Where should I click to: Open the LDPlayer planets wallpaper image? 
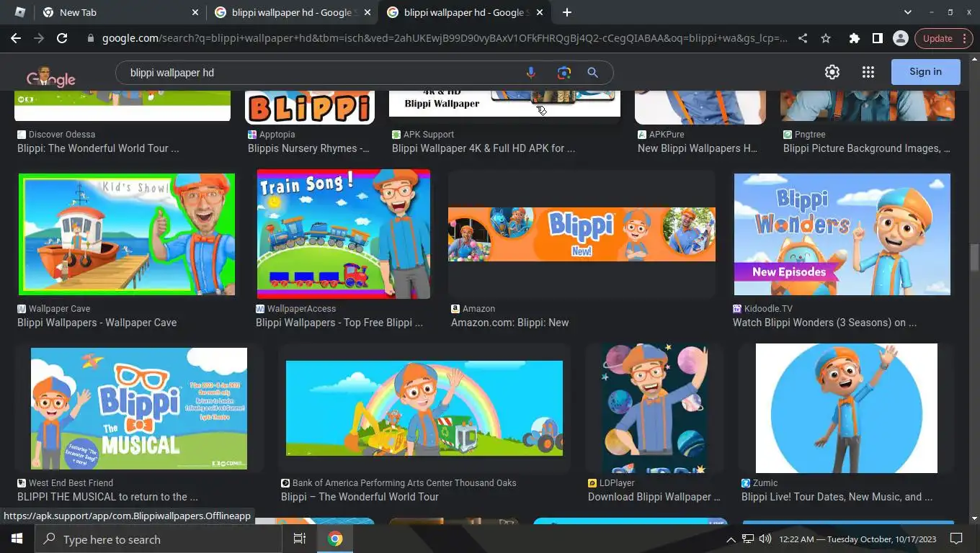click(x=654, y=408)
